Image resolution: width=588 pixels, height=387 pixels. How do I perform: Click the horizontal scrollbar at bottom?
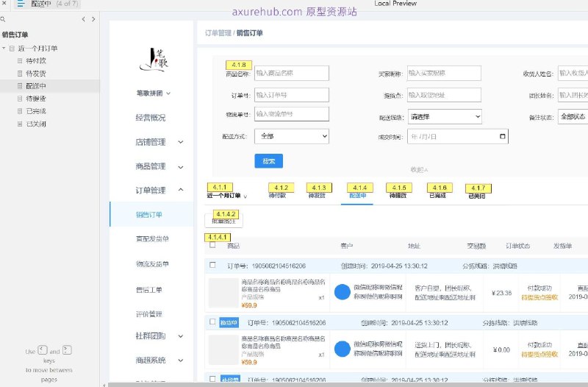[x=348, y=385]
